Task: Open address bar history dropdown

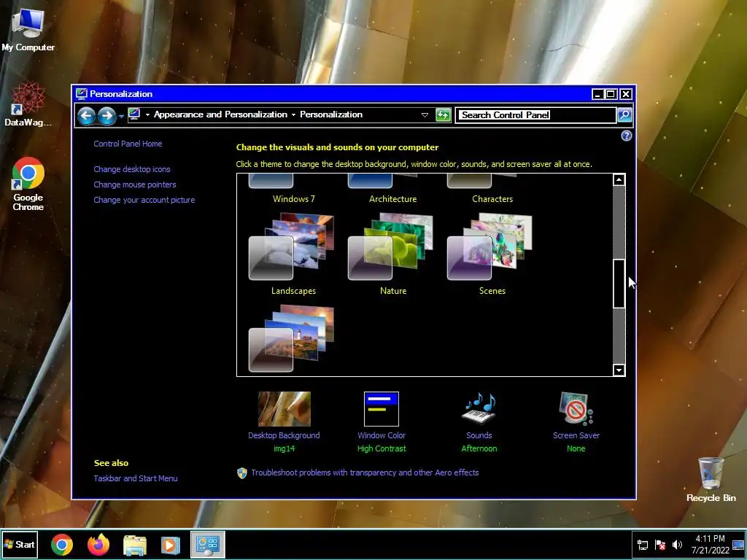Action: pos(425,114)
